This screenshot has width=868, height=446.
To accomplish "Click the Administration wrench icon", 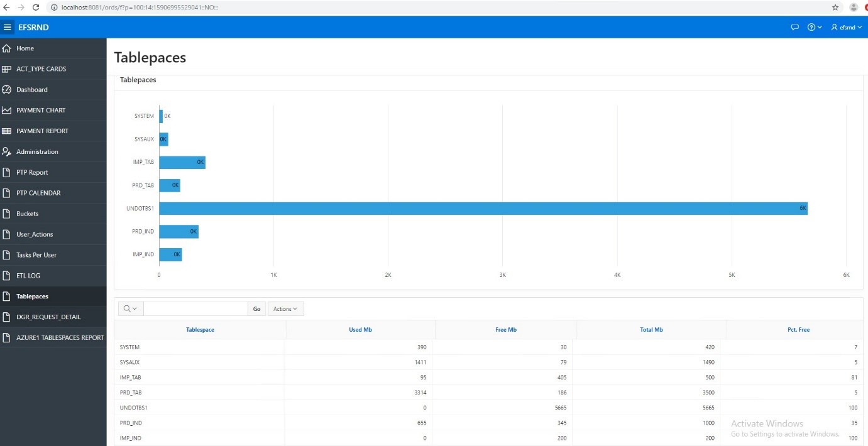I will click(7, 152).
